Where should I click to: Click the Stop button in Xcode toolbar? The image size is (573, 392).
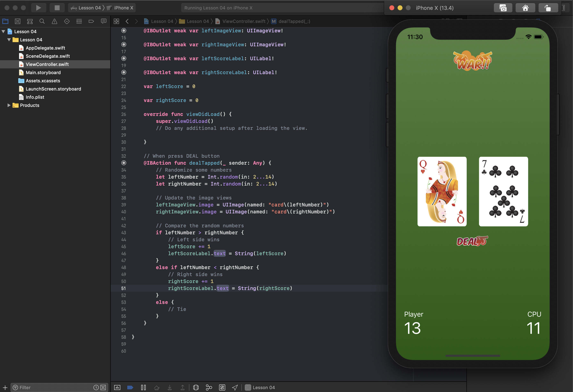click(x=57, y=8)
